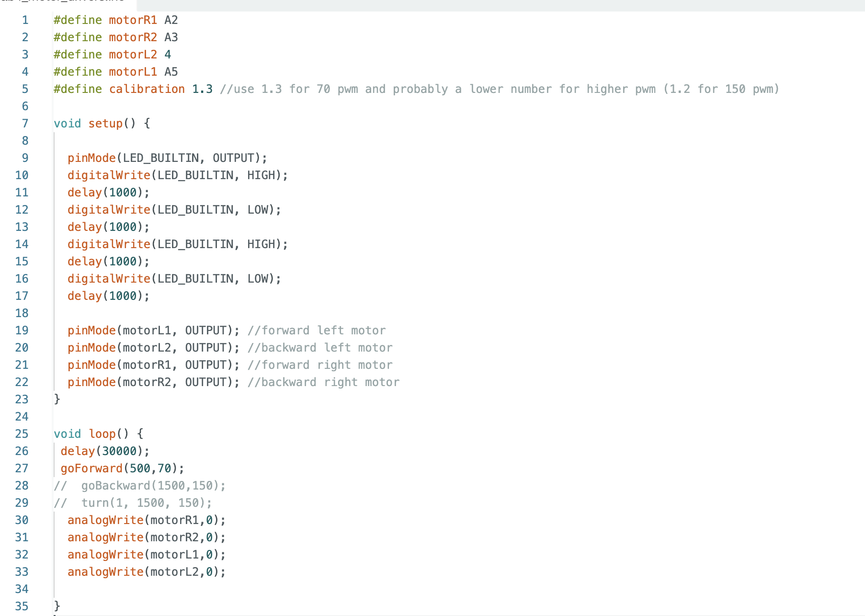Click delay(1000) on line 17
Viewport: 865px width, 616px height.
pyautogui.click(x=108, y=296)
